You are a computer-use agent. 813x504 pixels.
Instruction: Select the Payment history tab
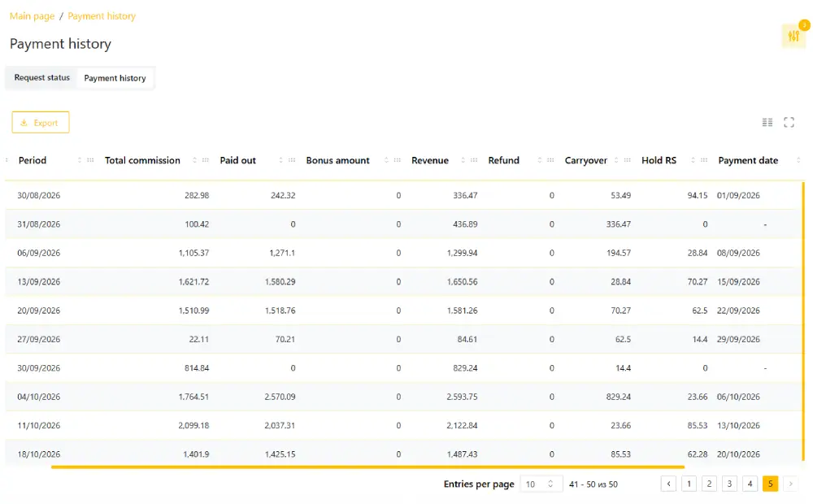click(115, 78)
